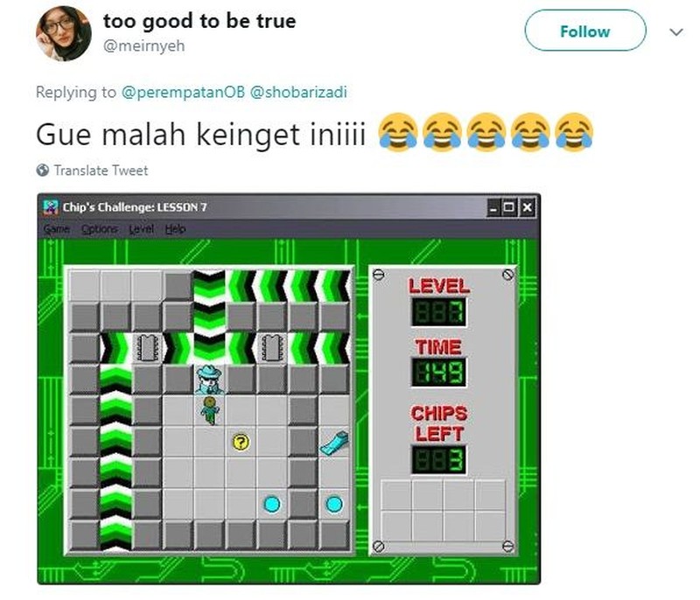
Task: Click the flipper item on the board
Action: click(334, 443)
